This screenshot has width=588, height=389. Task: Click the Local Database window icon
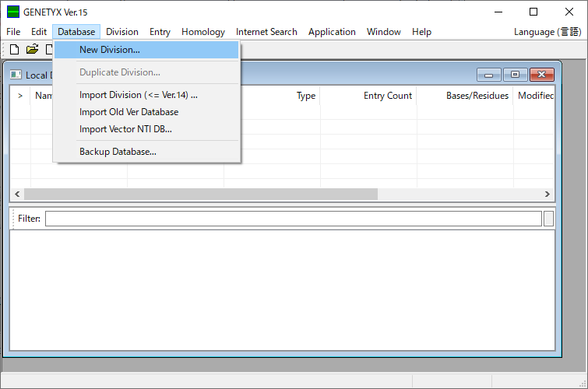click(x=16, y=75)
